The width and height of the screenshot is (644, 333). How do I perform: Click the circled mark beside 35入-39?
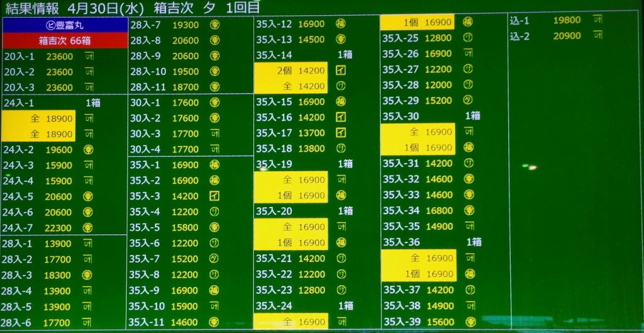[x=469, y=322]
